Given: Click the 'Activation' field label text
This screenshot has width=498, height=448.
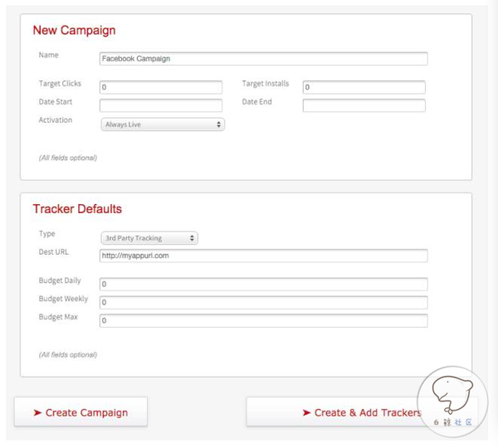Looking at the screenshot, I should tap(56, 120).
